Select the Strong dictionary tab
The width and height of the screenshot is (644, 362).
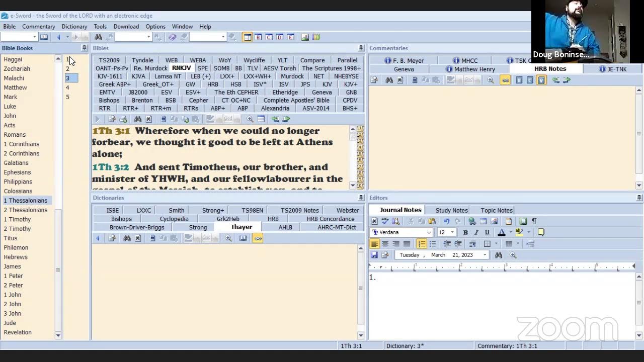coord(198,228)
